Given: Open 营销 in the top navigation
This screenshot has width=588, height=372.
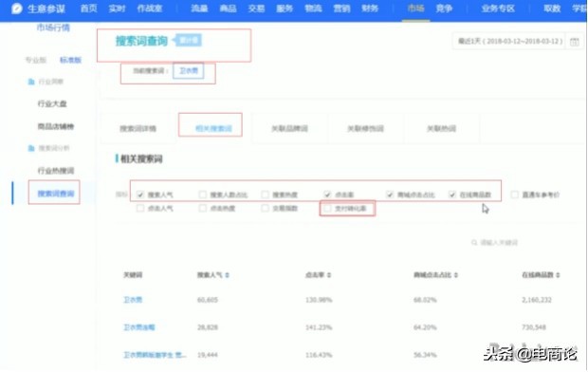Looking at the screenshot, I should coord(341,9).
